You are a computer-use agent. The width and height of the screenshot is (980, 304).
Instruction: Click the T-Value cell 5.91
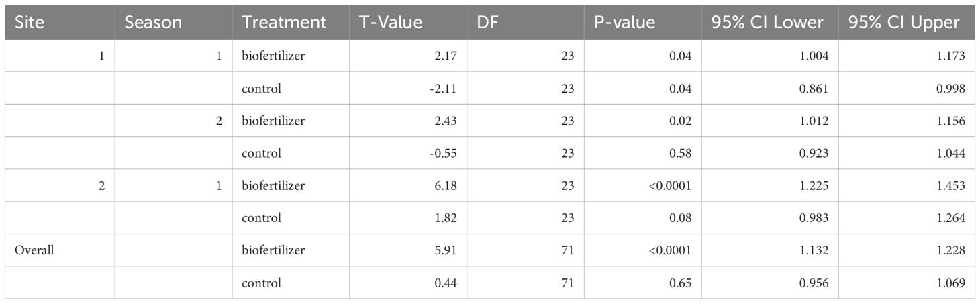(446, 250)
